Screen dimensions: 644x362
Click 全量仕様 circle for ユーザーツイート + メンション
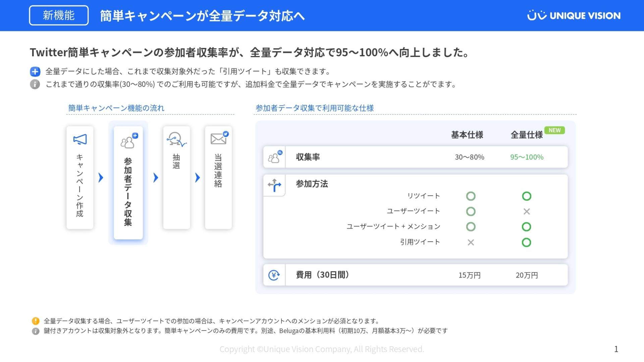click(x=527, y=227)
